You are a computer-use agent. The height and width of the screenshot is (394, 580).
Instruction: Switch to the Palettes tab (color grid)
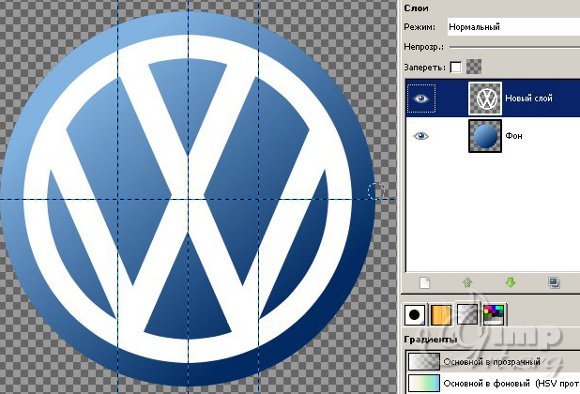tap(494, 315)
